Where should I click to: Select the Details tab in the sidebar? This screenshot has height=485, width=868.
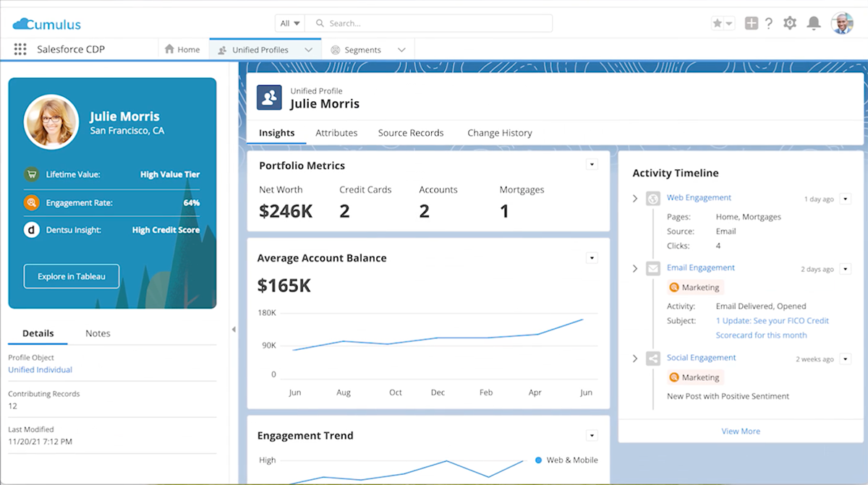tap(38, 333)
